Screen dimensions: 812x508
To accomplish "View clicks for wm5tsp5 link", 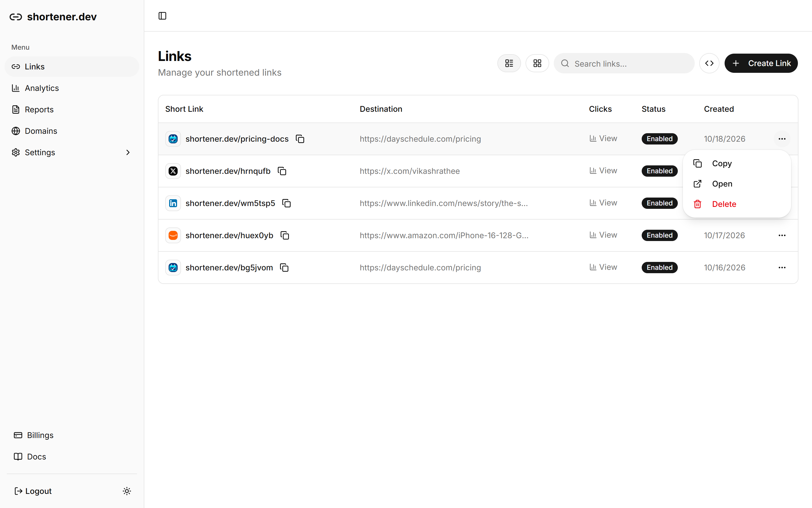I will tap(603, 203).
